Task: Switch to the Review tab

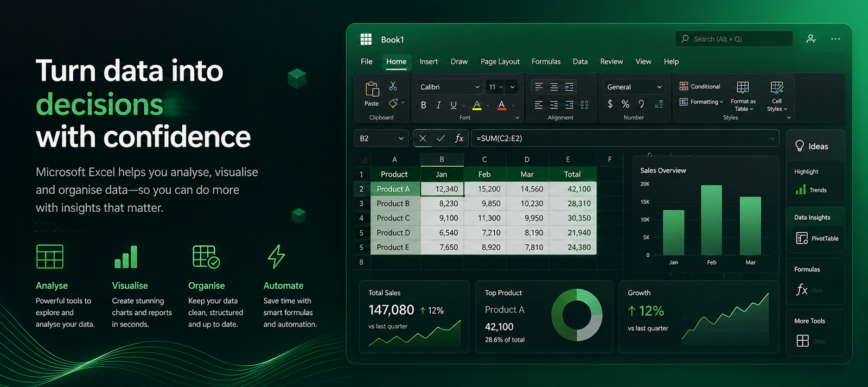Action: pyautogui.click(x=611, y=61)
